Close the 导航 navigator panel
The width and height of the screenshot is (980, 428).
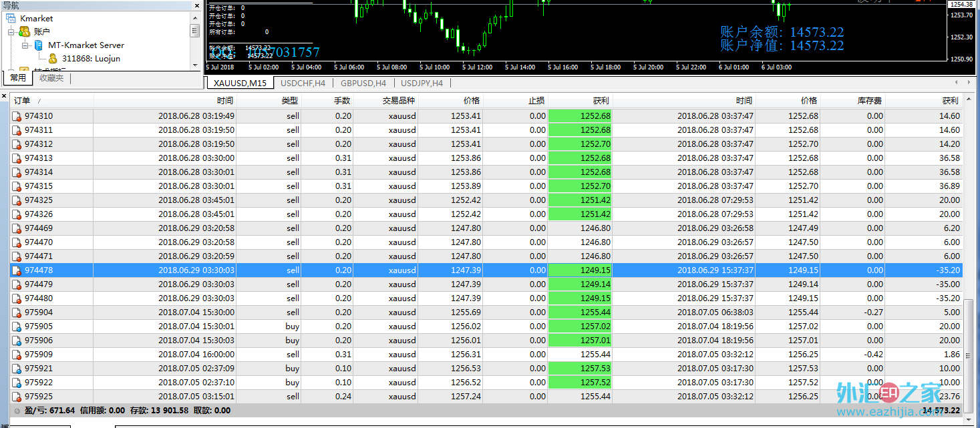click(x=196, y=5)
